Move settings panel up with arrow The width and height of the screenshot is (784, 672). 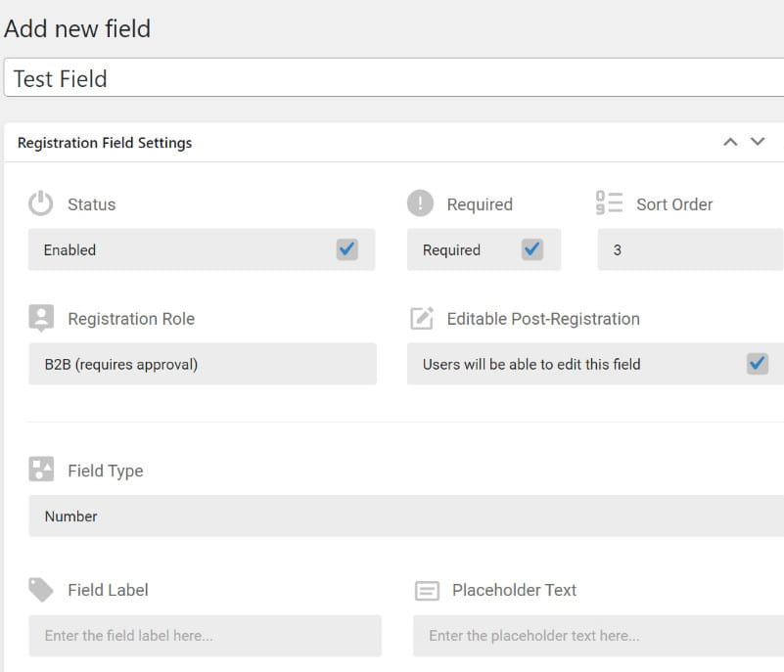[729, 142]
